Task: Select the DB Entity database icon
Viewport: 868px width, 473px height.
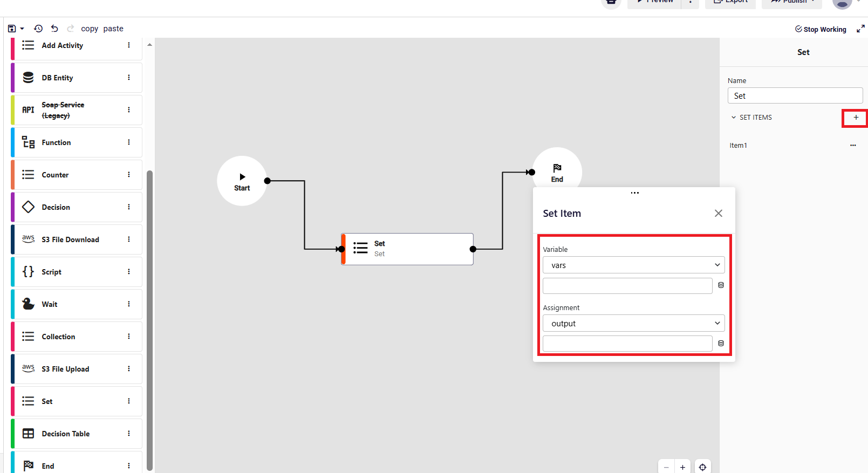Action: click(x=28, y=78)
